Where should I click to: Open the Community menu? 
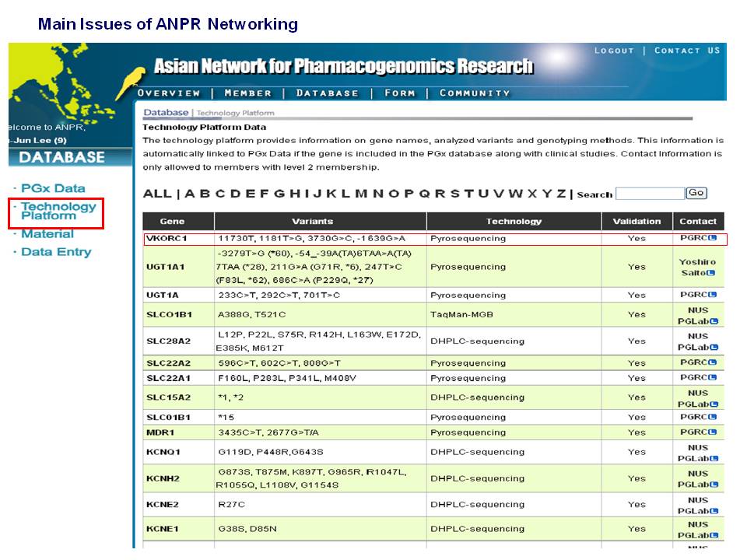[x=475, y=93]
